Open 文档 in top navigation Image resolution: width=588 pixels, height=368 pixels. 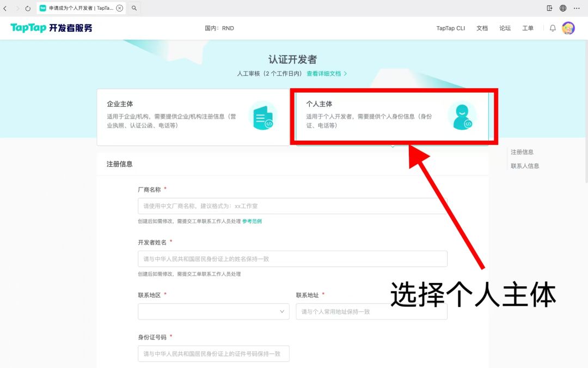tap(482, 28)
